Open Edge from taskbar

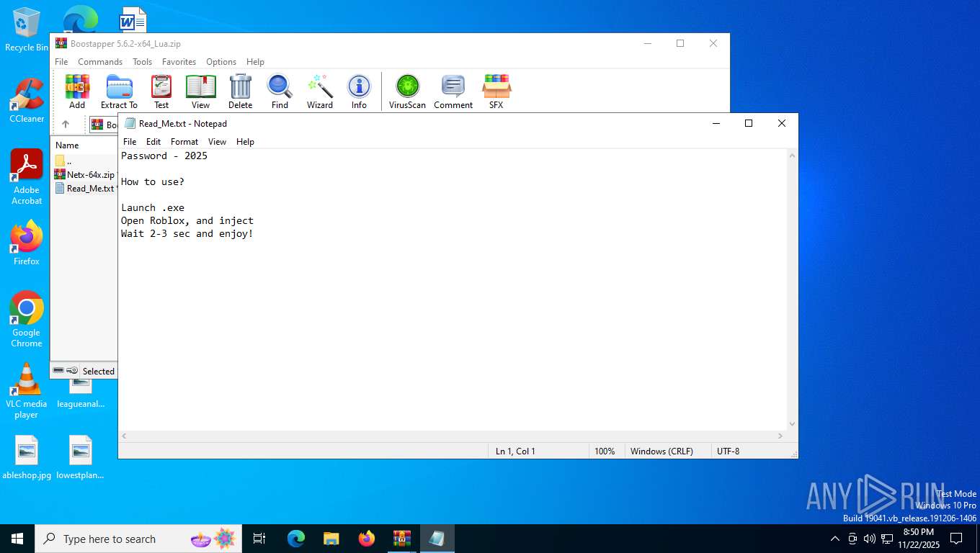(x=296, y=539)
